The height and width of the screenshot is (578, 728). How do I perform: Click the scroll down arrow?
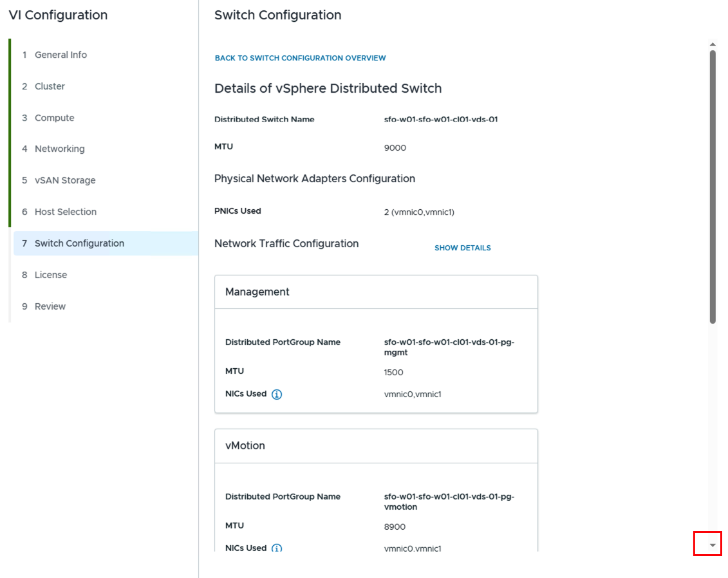(x=712, y=545)
